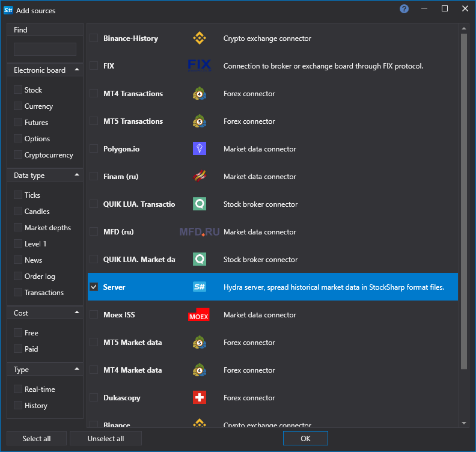Image resolution: width=476 pixels, height=452 pixels.
Task: Click the S# Server icon in selected row
Action: (200, 287)
